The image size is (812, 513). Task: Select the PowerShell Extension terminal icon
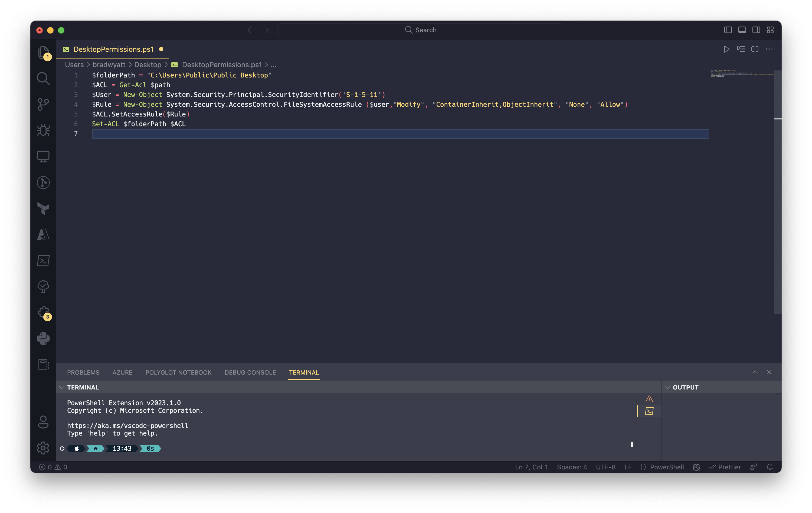coord(649,411)
